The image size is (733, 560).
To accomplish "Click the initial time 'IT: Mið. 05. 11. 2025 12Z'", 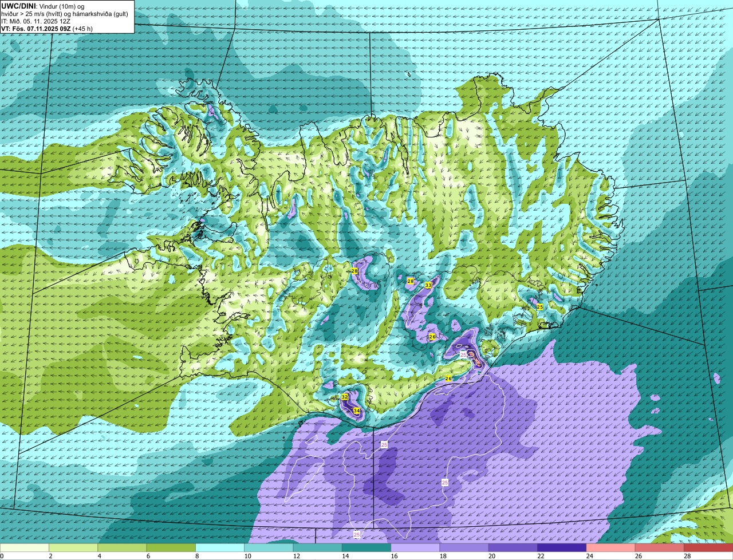I will pos(36,21).
